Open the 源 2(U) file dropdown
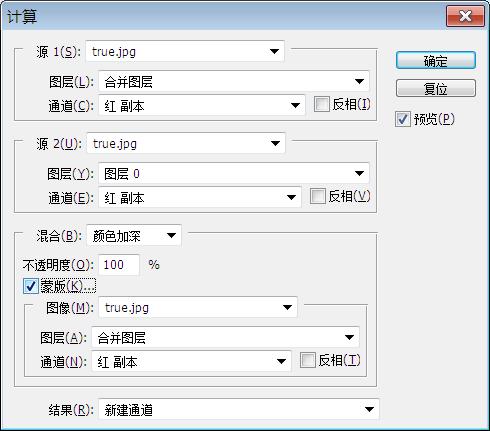 [x=186, y=143]
